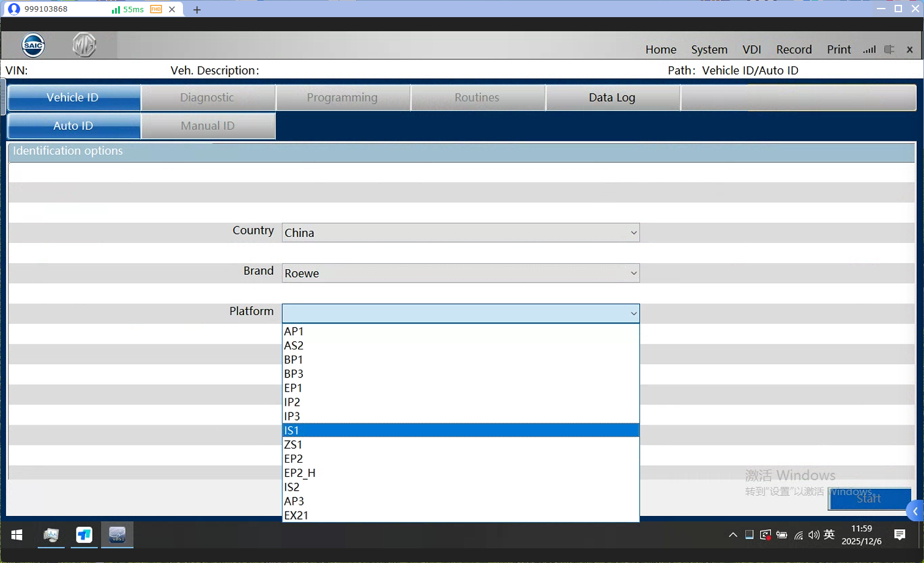The image size is (924, 563).
Task: Open the Data Log tab
Action: pyautogui.click(x=612, y=97)
